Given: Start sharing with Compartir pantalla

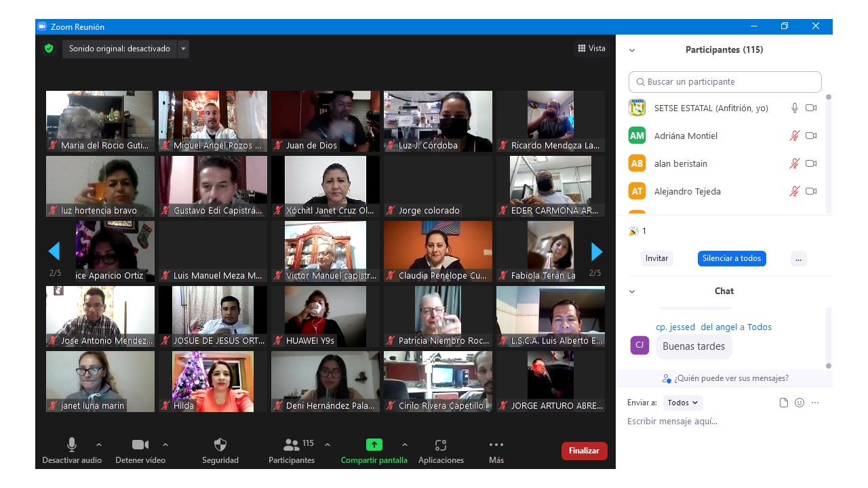Looking at the screenshot, I should point(374,451).
